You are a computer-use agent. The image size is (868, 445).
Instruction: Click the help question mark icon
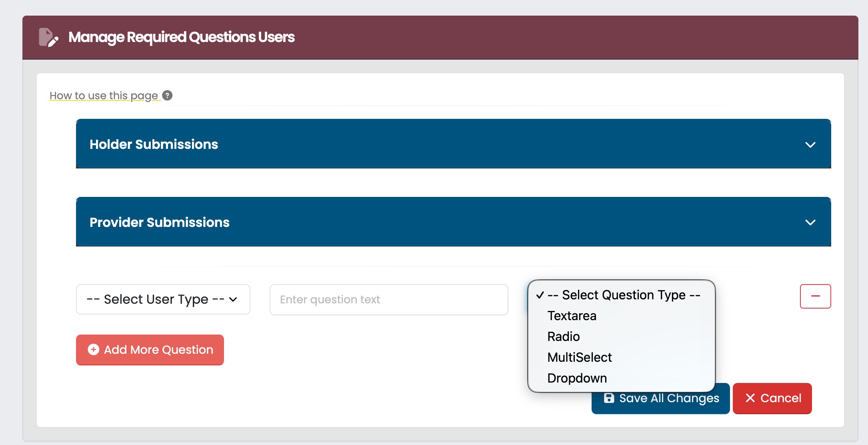coord(167,96)
